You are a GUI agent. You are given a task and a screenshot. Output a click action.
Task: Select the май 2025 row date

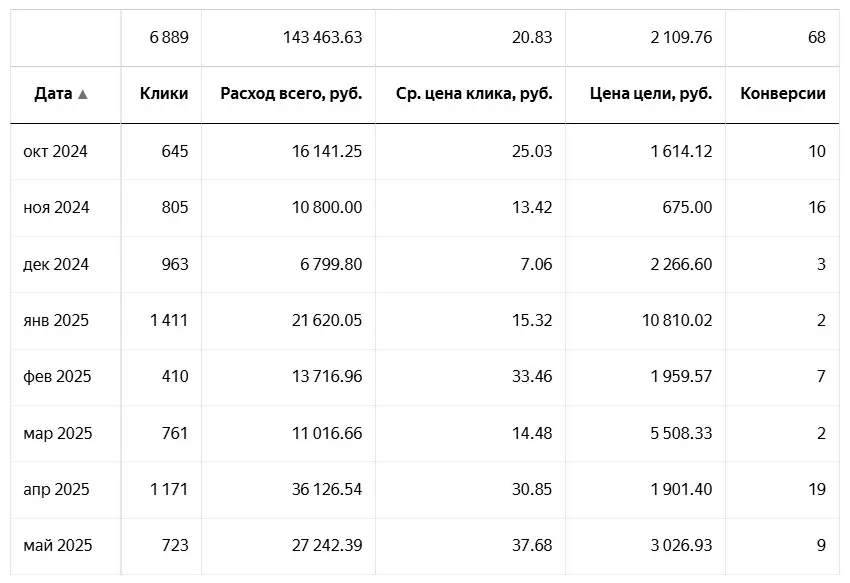[57, 546]
